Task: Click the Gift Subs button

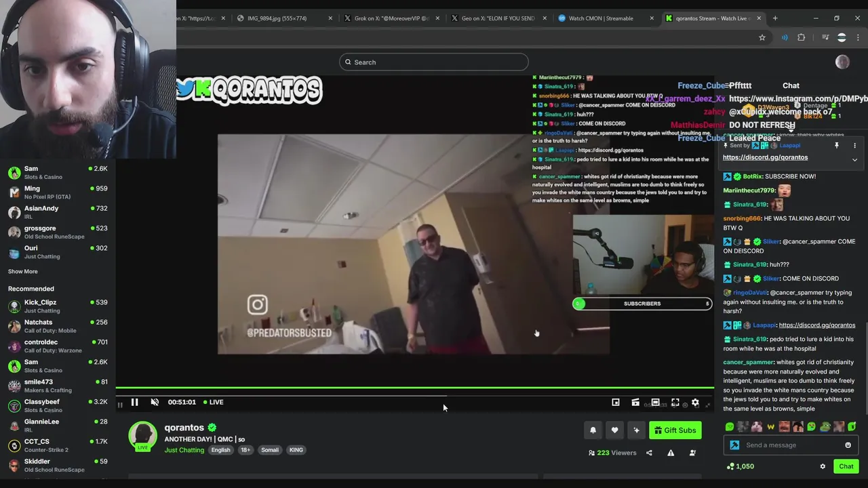Action: (x=675, y=430)
